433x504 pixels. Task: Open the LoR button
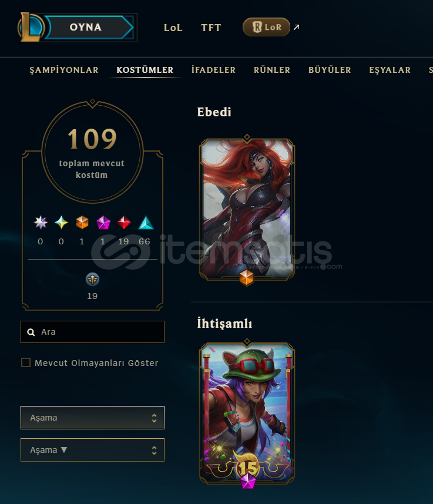click(x=266, y=27)
